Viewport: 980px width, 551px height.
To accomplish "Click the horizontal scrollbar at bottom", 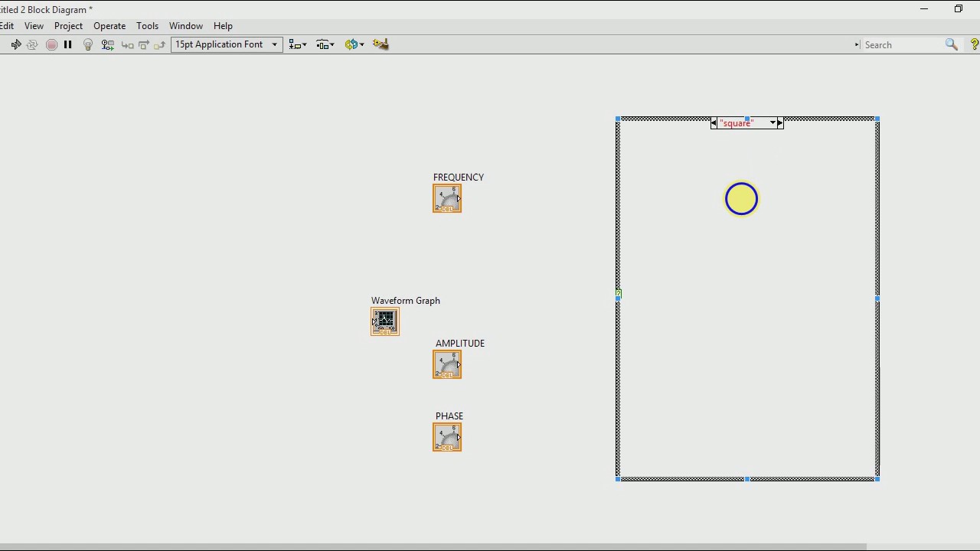I will click(x=433, y=547).
